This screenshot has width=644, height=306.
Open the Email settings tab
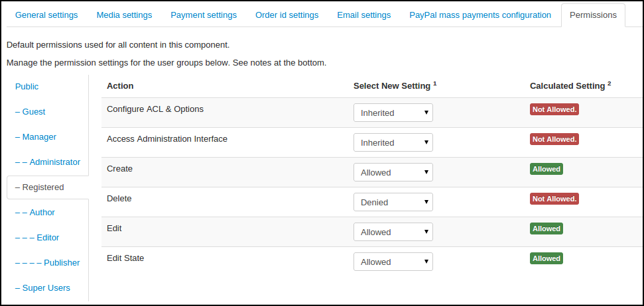tap(363, 15)
